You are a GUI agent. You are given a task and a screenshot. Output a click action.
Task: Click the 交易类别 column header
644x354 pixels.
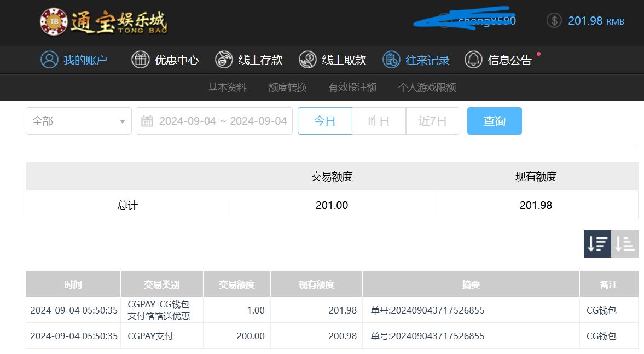tap(162, 284)
